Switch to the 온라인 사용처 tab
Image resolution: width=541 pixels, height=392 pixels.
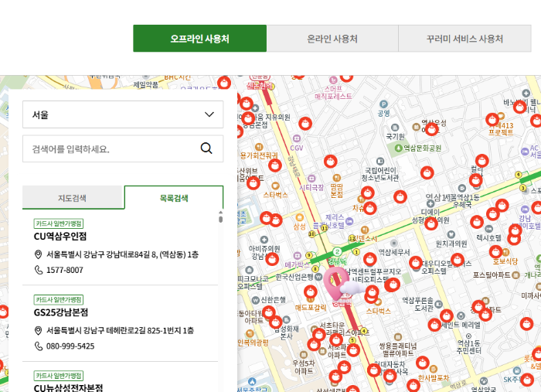tap(332, 39)
